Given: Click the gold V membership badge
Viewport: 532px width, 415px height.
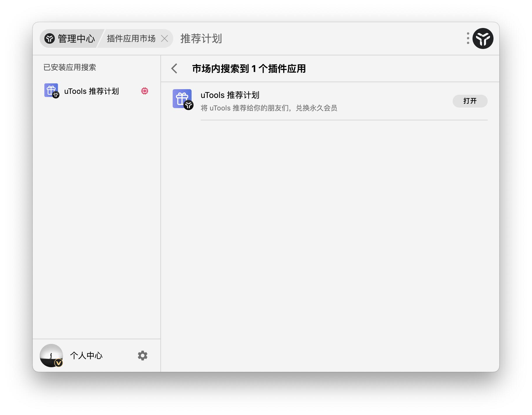Looking at the screenshot, I should click(59, 363).
